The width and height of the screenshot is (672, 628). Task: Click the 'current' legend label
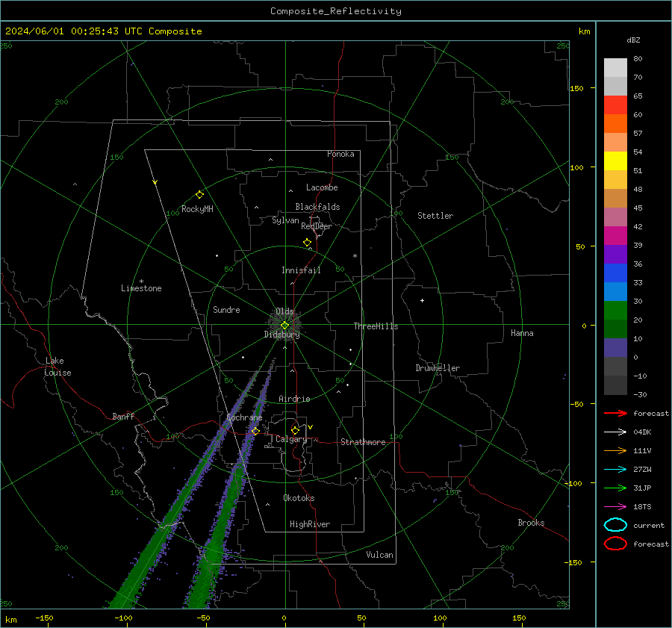[x=648, y=525]
